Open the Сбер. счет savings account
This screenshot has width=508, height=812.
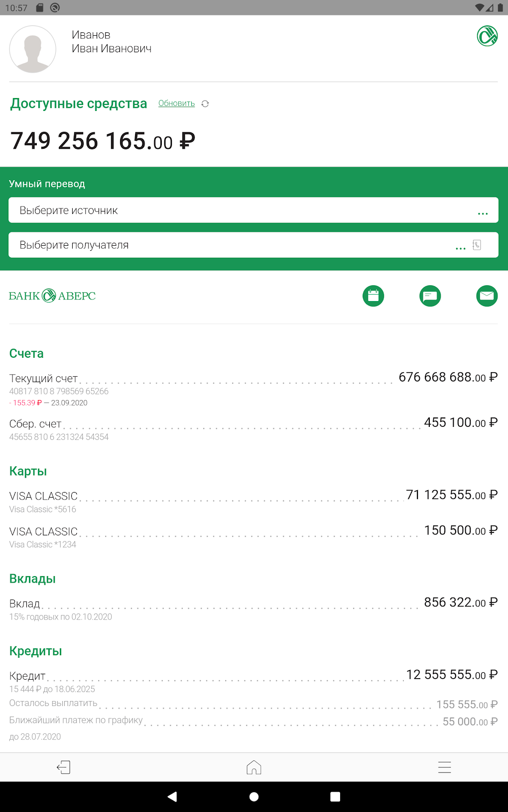pyautogui.click(x=253, y=429)
